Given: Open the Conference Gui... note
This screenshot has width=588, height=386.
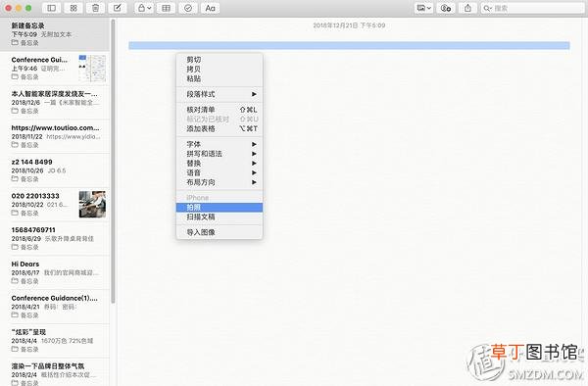Looking at the screenshot, I should click(x=55, y=69).
